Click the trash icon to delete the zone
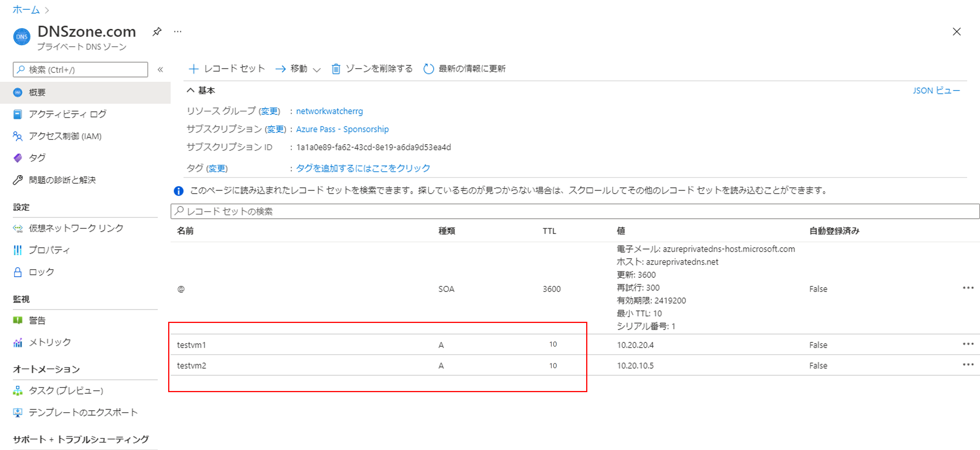Image resolution: width=980 pixels, height=450 pixels. pos(336,69)
